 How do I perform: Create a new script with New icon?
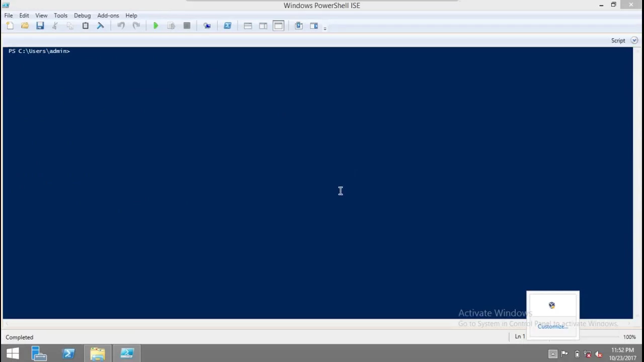click(10, 26)
